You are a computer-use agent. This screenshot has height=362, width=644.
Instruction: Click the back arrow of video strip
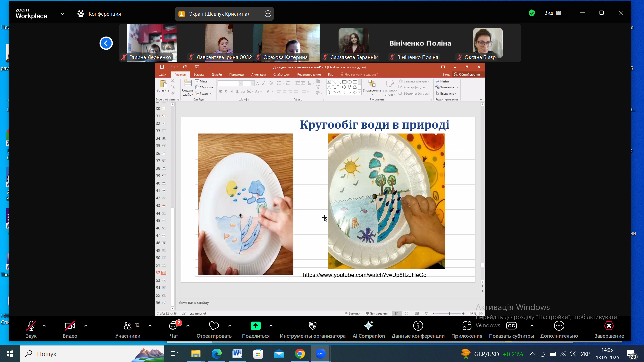106,43
